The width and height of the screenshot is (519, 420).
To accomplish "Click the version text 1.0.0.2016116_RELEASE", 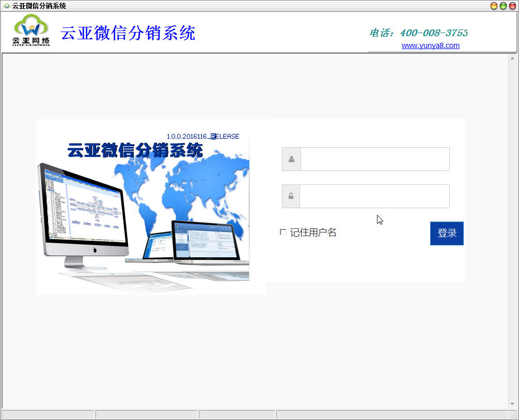I will (x=203, y=136).
